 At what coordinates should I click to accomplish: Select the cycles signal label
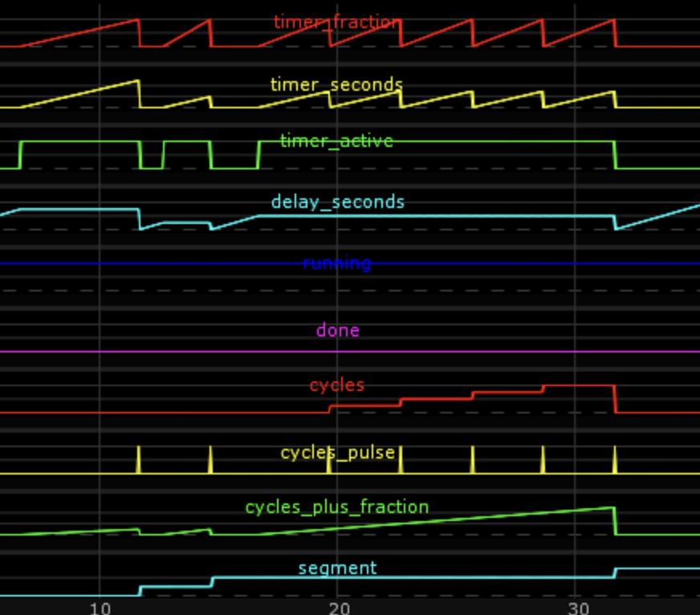tap(336, 385)
